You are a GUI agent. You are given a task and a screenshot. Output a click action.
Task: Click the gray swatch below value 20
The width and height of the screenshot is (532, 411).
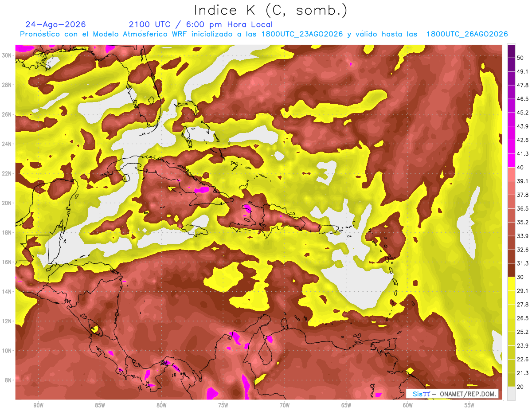tap(511, 394)
